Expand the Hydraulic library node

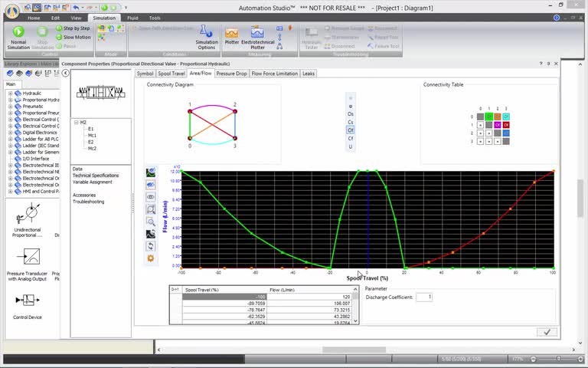[10, 93]
